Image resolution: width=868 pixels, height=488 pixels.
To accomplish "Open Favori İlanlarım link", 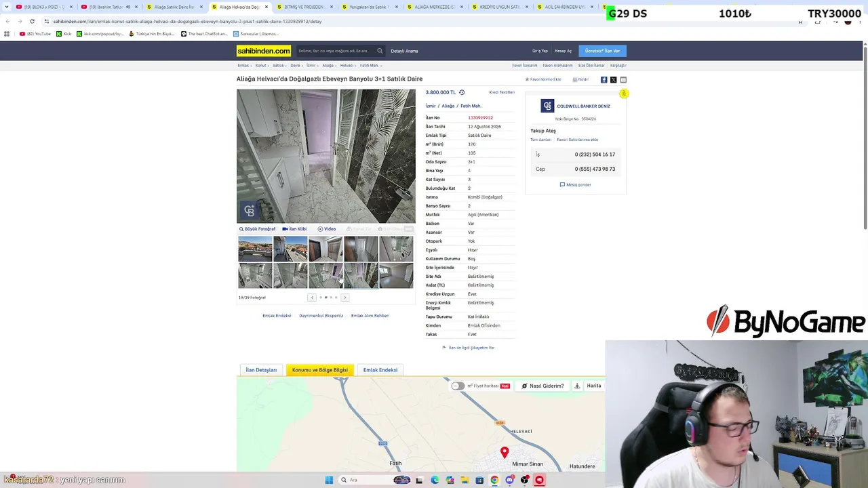I will tap(525, 66).
